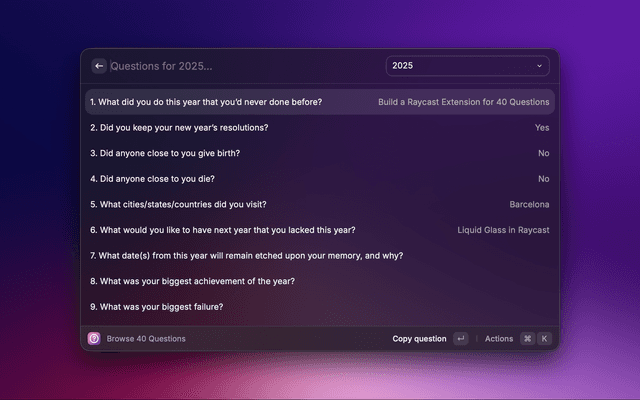This screenshot has width=640, height=400.
Task: Click the back arrow icon
Action: click(x=99, y=66)
